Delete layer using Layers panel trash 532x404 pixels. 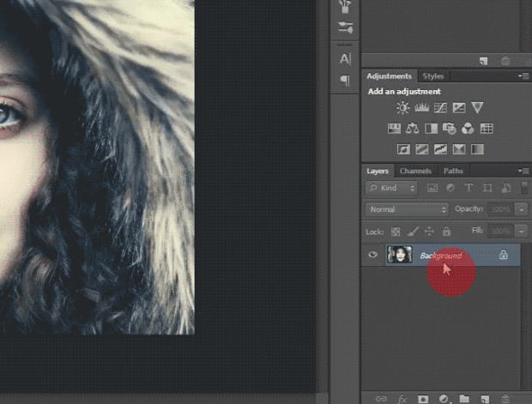505,399
